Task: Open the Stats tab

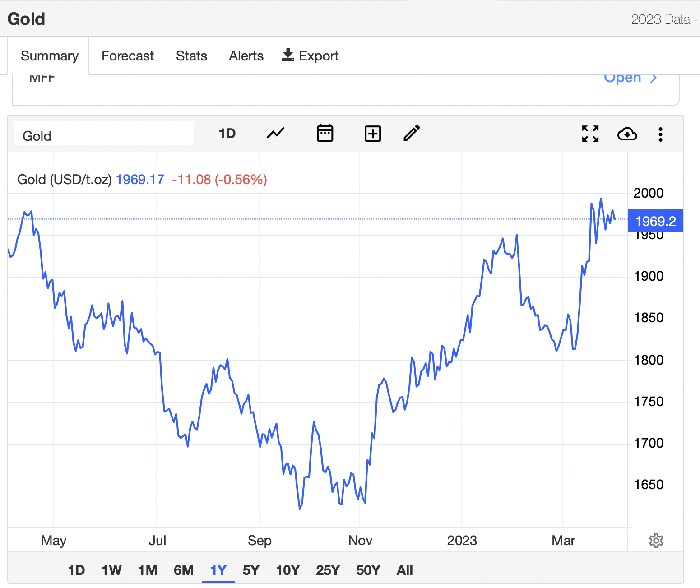Action: click(x=191, y=56)
